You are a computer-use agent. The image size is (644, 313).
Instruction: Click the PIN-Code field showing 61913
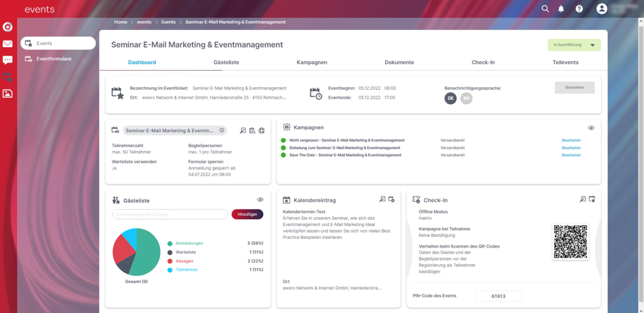[x=498, y=296]
